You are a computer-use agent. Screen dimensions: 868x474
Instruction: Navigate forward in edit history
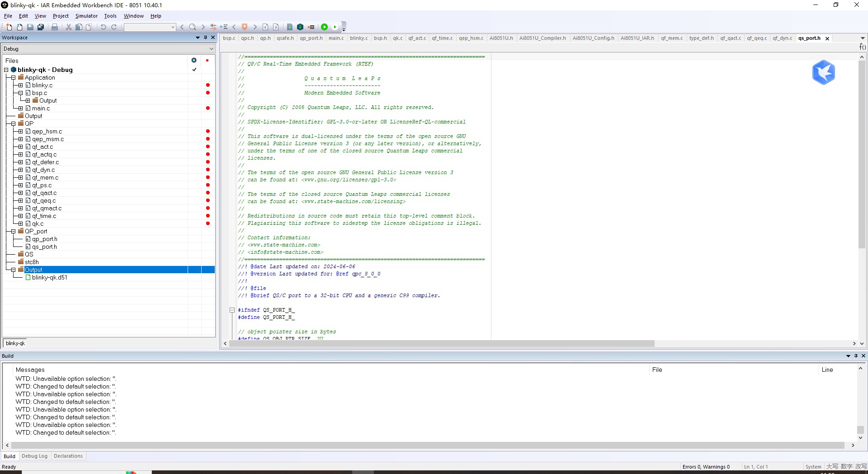click(276, 27)
